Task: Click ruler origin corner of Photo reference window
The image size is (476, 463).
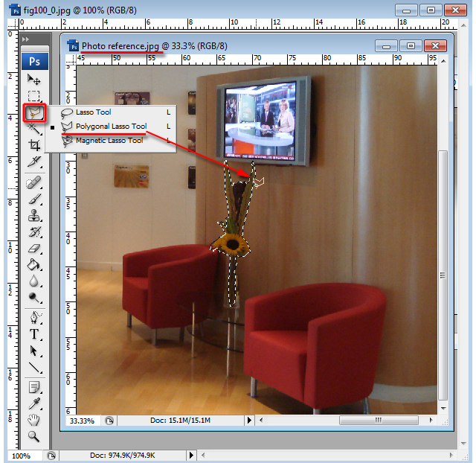Action: [71, 60]
